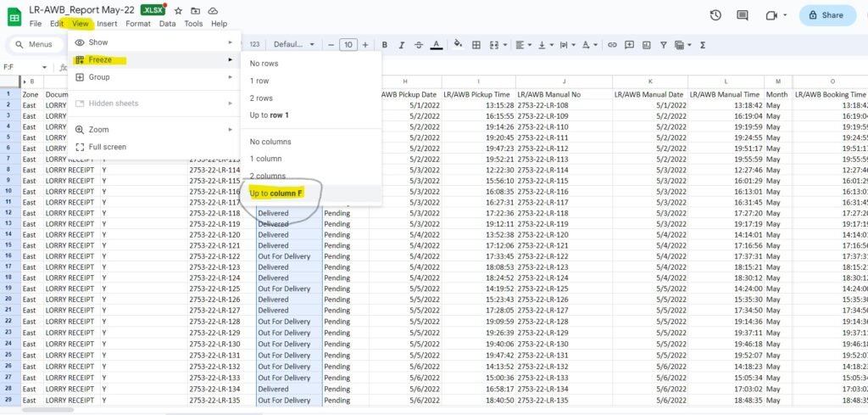Open the Data menu
Screen dimensions: 868x415
pos(167,24)
